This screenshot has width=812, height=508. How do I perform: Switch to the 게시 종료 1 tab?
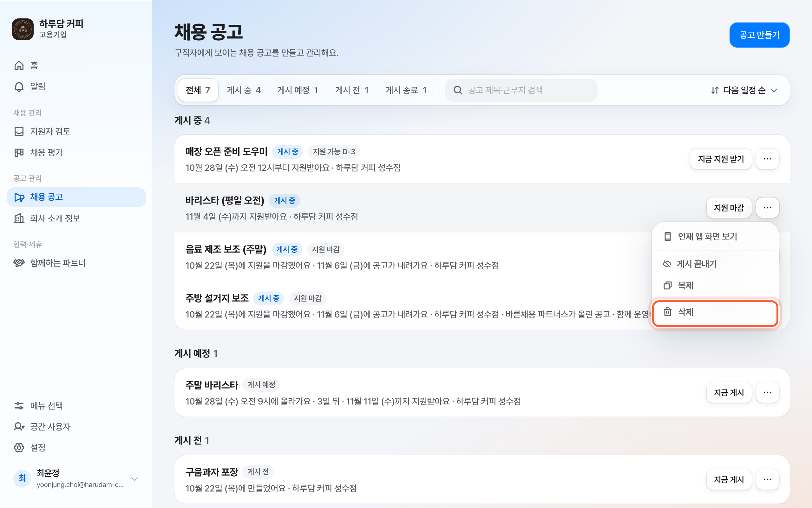(x=406, y=90)
